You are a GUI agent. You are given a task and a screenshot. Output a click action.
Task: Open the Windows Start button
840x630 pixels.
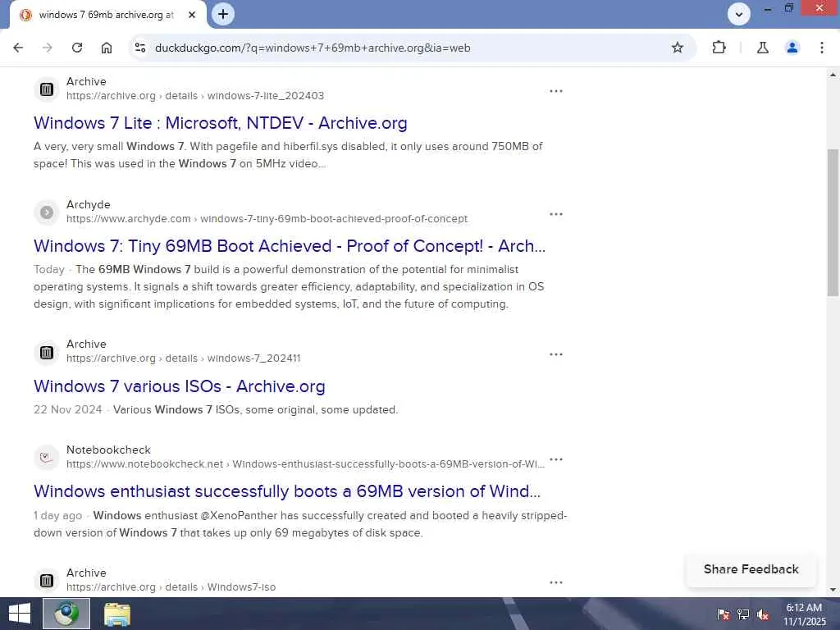point(20,614)
